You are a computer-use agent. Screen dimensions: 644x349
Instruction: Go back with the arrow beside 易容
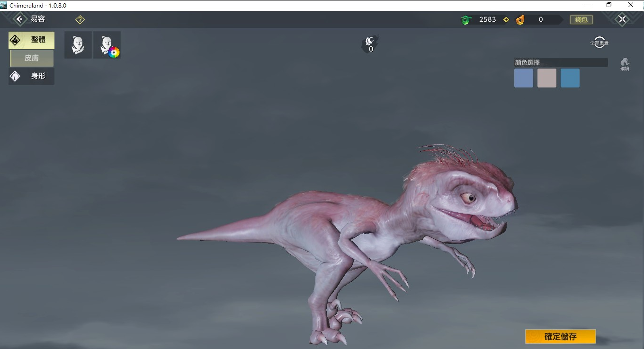coord(20,19)
